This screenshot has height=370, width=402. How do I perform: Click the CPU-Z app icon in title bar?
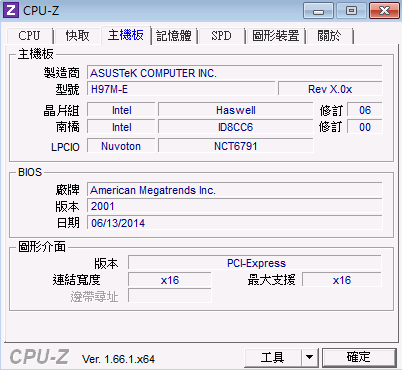11,10
